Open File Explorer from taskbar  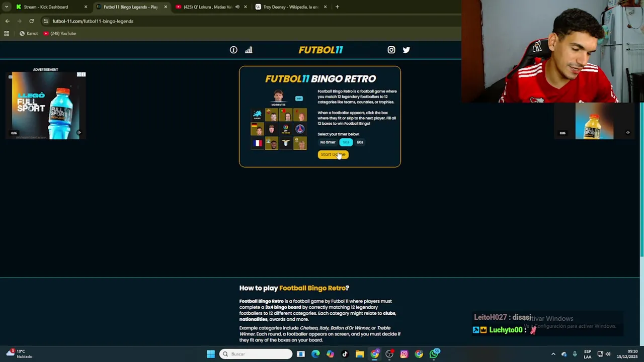360,354
